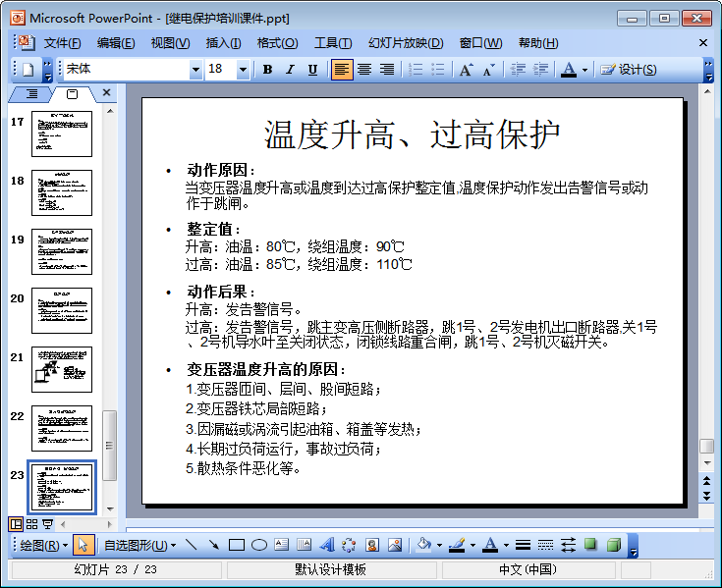Screen dimensions: 722x588
Task: Open the AutoShapes (自选图形) dropdown
Action: click(139, 545)
